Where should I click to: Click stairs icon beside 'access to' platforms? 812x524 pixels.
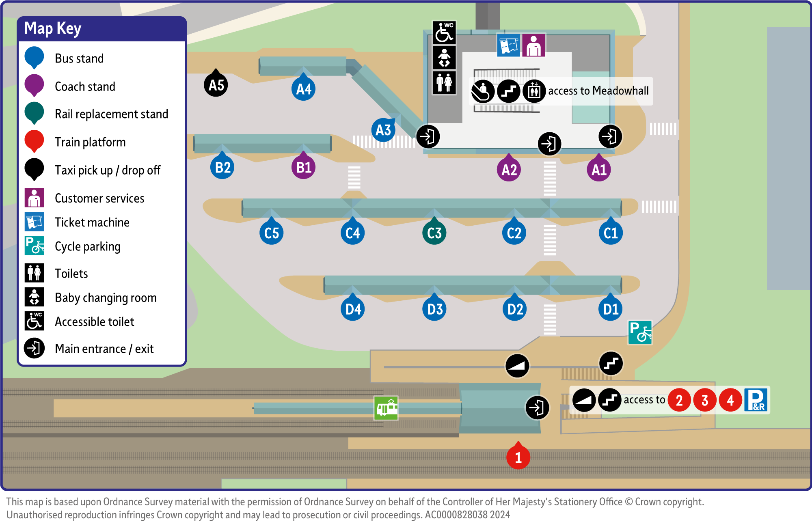610,400
